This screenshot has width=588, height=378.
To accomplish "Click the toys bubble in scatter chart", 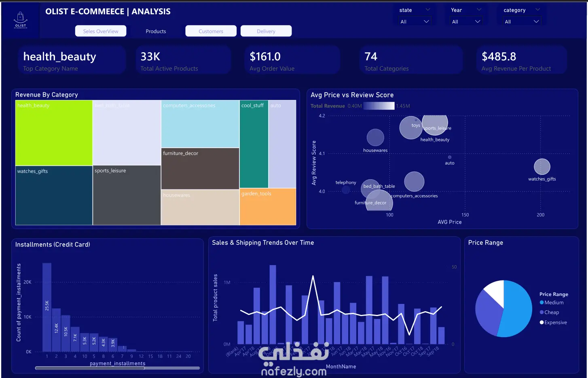I will coord(411,127).
